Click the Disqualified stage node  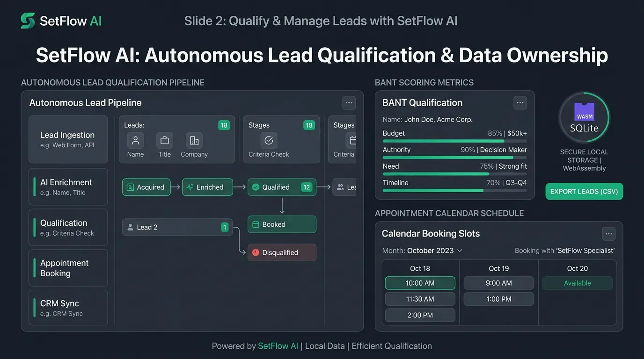pos(282,252)
